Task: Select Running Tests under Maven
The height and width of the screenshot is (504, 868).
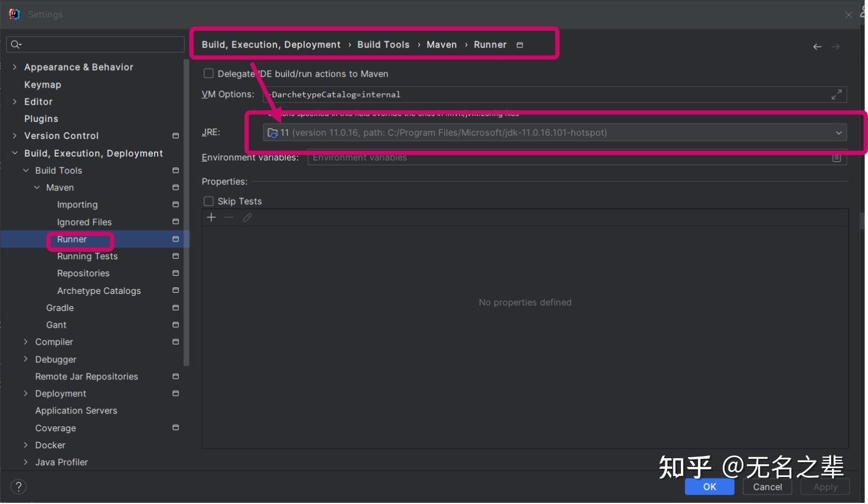Action: coord(87,257)
